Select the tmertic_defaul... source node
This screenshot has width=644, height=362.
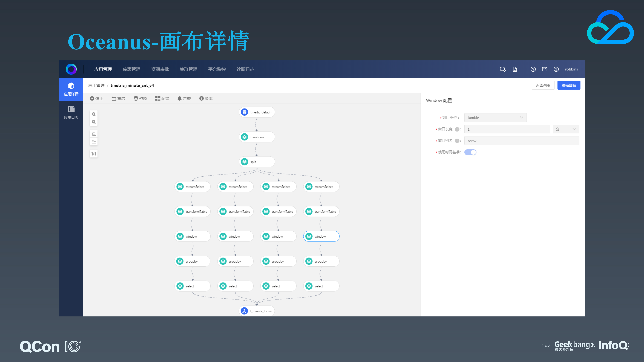click(x=257, y=112)
